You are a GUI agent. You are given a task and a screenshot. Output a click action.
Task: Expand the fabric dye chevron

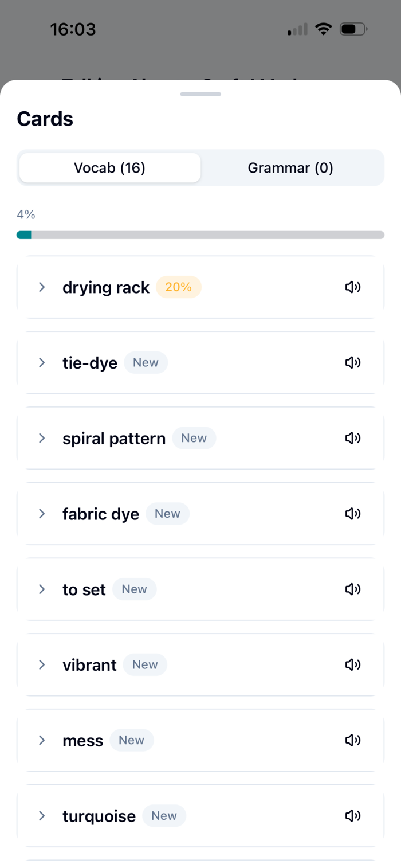(42, 514)
